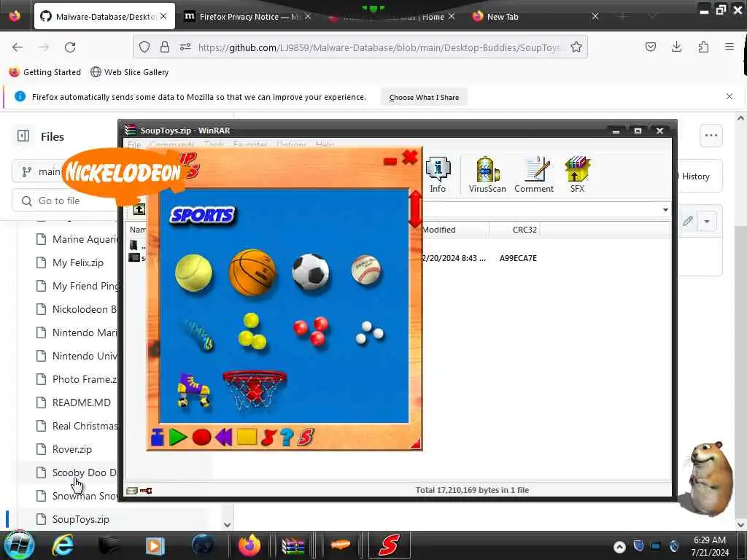Viewport: 747px width, 560px height.
Task: Open the History link on GitHub
Action: click(x=695, y=176)
